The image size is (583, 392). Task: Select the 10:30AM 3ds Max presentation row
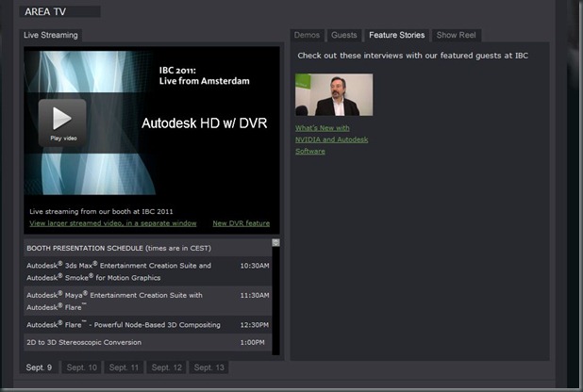pos(147,271)
